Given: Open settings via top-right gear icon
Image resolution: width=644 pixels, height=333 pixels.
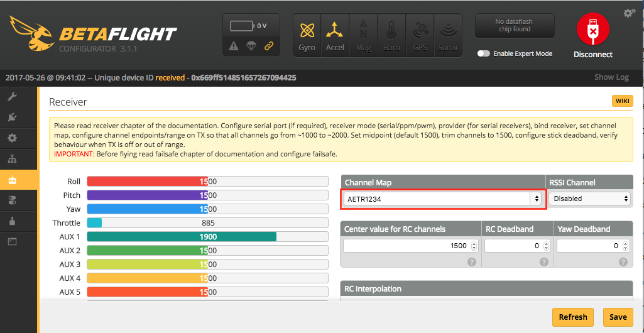Looking at the screenshot, I should 629,13.
